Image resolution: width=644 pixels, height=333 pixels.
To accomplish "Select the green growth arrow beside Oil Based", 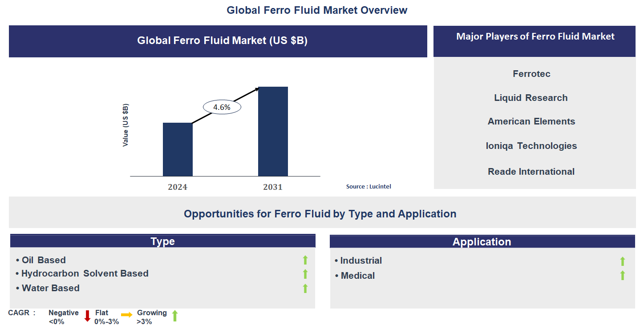I will [305, 260].
